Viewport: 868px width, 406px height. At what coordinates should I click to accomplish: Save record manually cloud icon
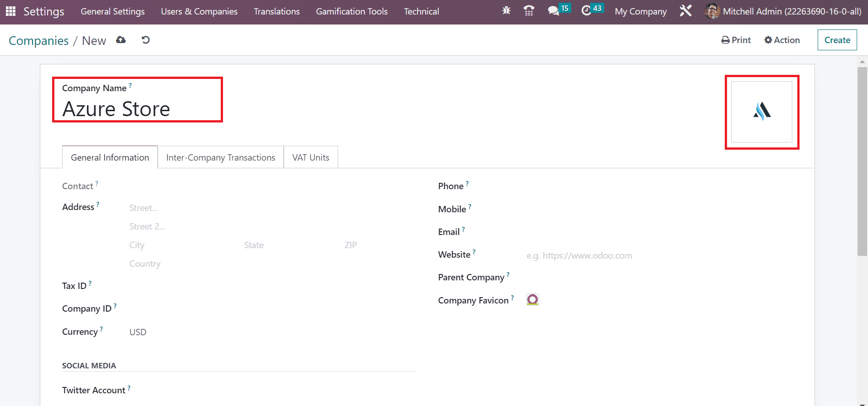pyautogui.click(x=121, y=40)
